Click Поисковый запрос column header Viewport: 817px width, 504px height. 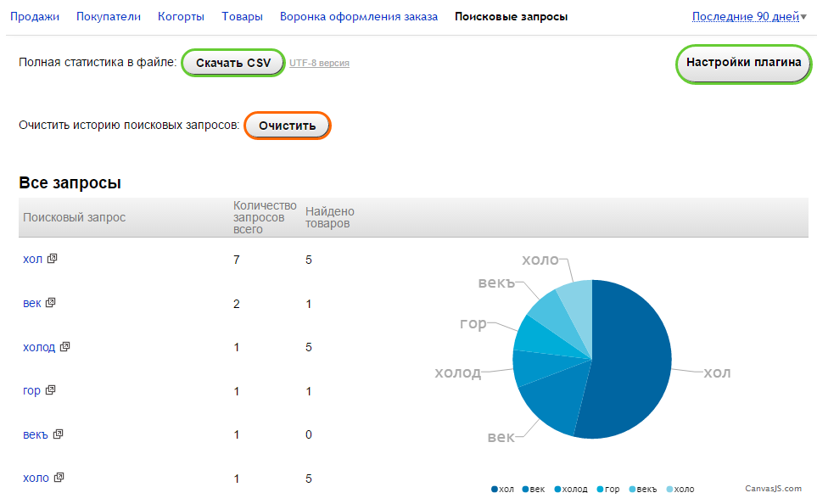(75, 217)
